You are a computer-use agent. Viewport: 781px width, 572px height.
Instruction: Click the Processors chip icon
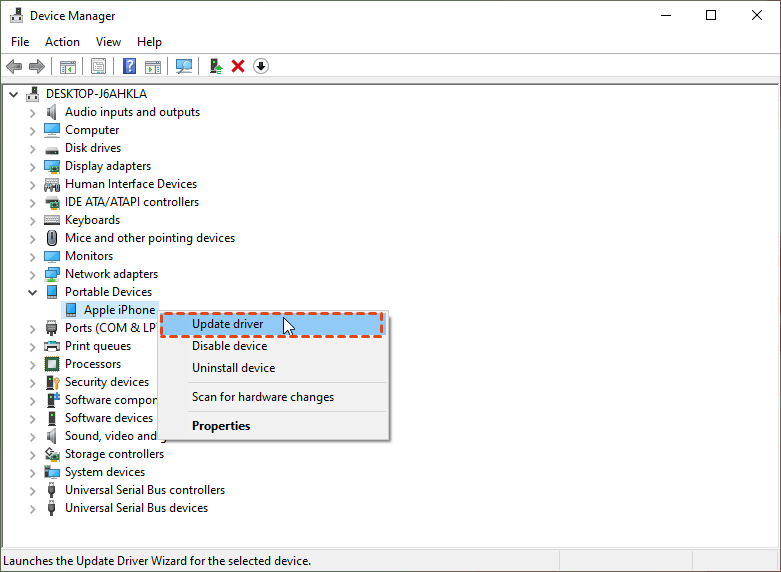[52, 364]
